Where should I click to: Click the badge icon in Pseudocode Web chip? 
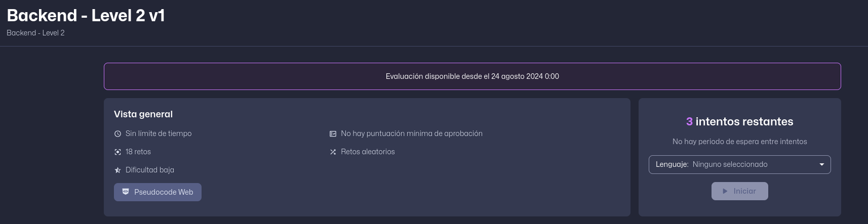(x=126, y=192)
